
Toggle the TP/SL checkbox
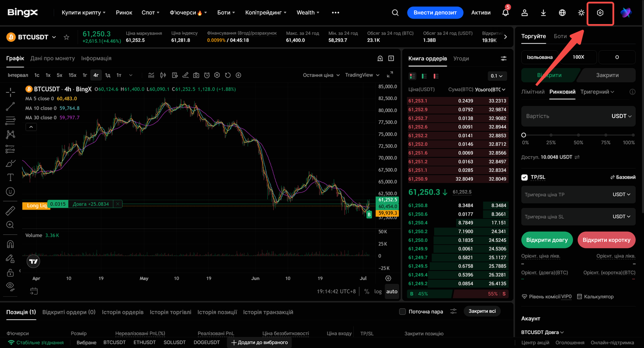525,177
